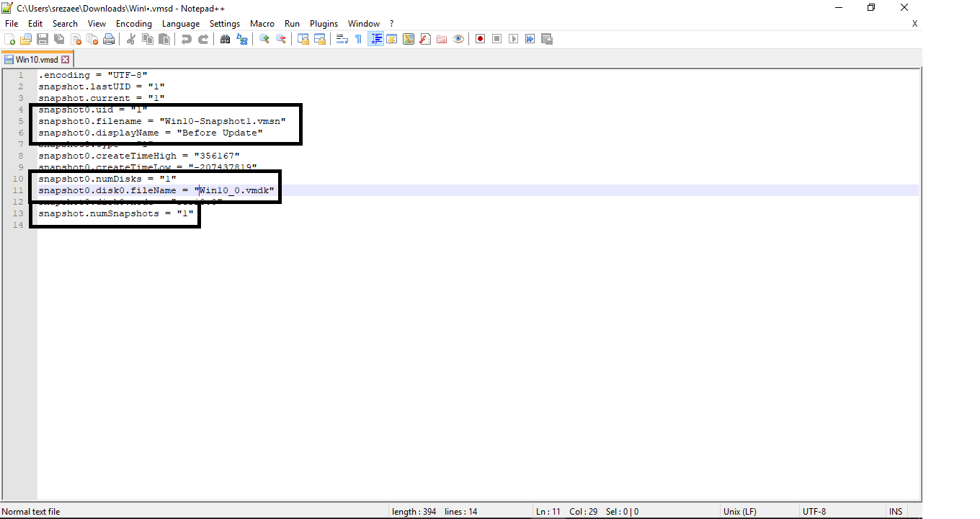Screen dimensions: 980x519
Task: Click the INS indicator in status bar
Action: click(x=896, y=512)
